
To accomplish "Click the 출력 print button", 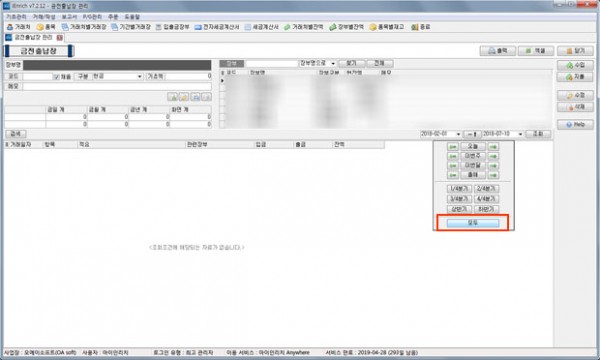I will pos(497,51).
